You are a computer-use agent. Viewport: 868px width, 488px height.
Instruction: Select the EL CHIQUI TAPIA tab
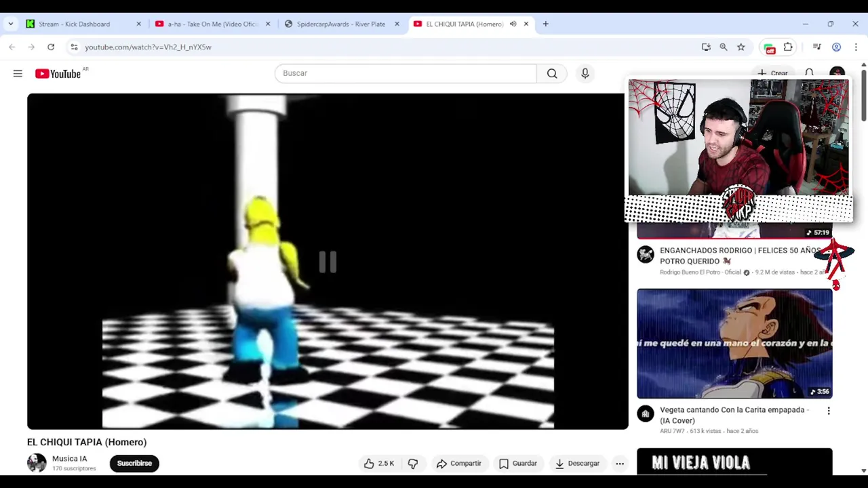(x=465, y=24)
